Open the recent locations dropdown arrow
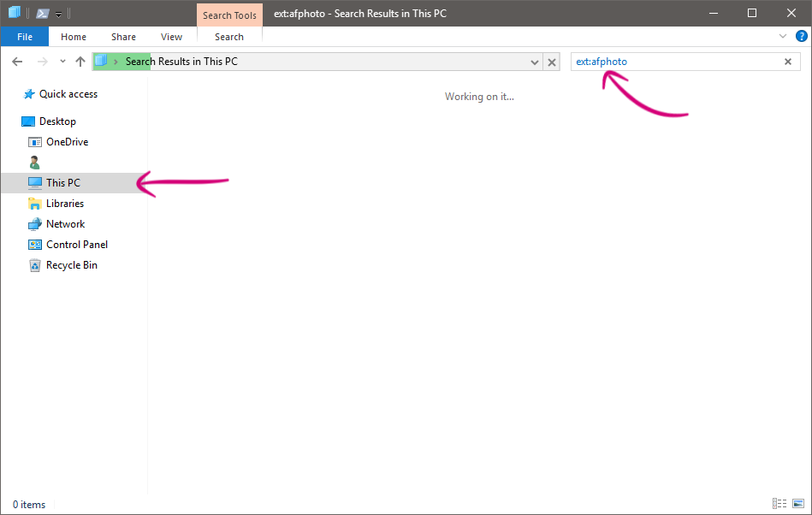812x515 pixels. point(62,61)
